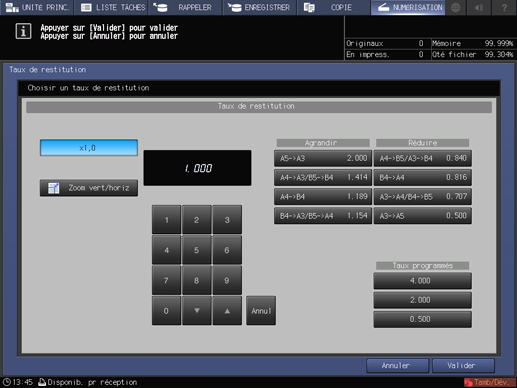The height and width of the screenshot is (388, 517).
Task: Confirm with the Valider button
Action: point(463,366)
